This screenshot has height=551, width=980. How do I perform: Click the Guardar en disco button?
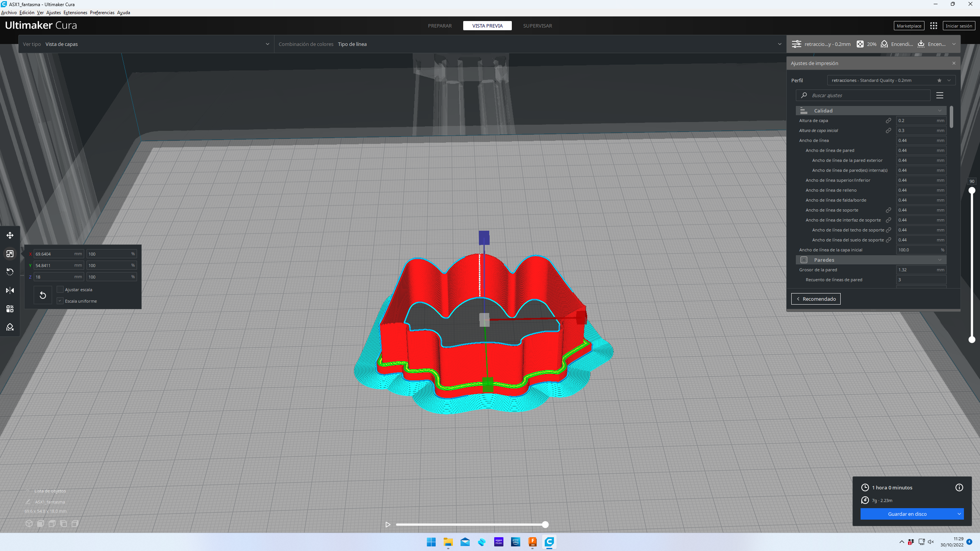(907, 514)
